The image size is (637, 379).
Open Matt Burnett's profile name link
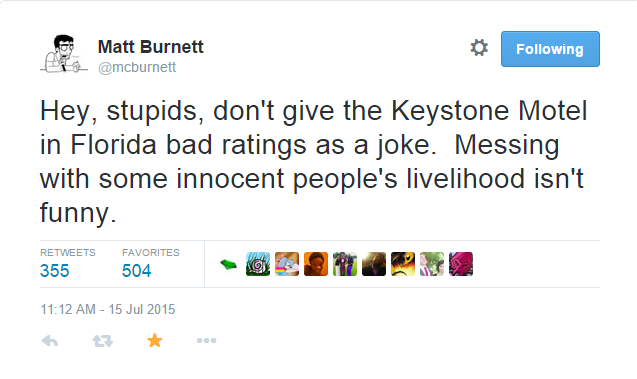pyautogui.click(x=151, y=47)
